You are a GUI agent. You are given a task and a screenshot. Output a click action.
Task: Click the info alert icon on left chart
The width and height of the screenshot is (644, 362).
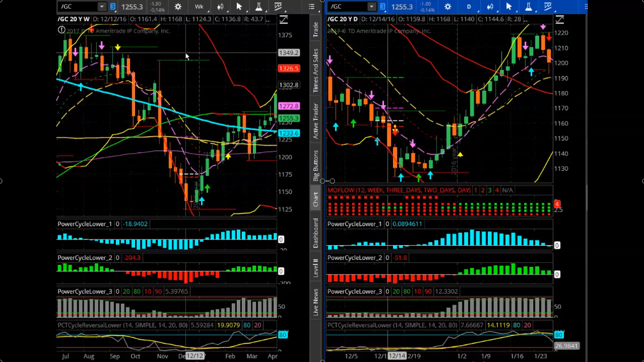pyautogui.click(x=62, y=30)
